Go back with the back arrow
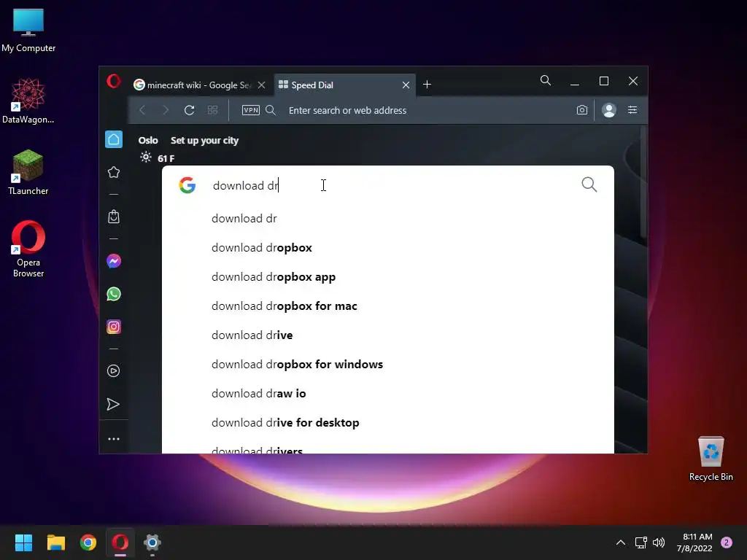Image resolution: width=747 pixels, height=560 pixels. [142, 111]
